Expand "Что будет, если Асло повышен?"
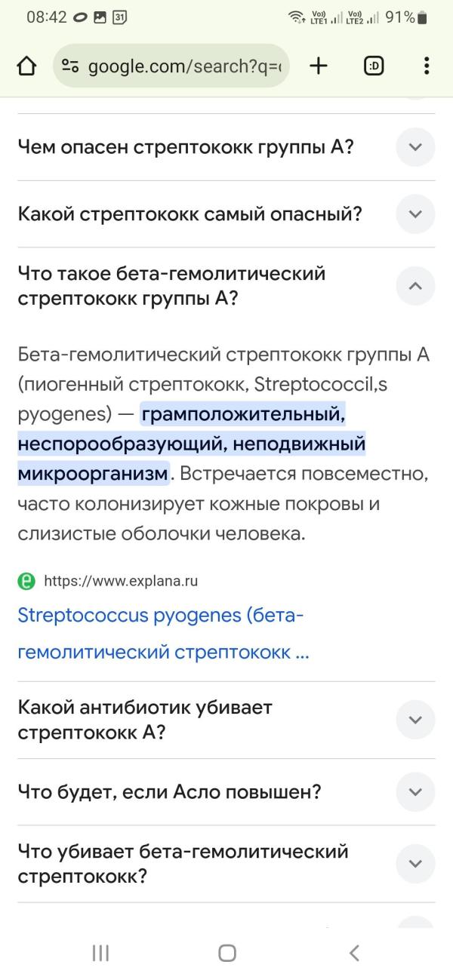This screenshot has height=980, width=453. (x=415, y=792)
